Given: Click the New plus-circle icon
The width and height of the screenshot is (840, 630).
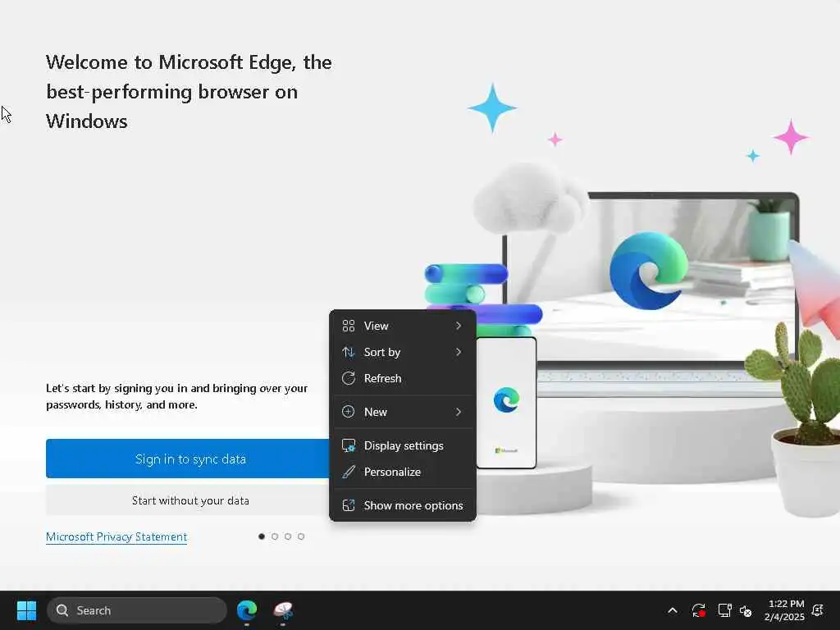Looking at the screenshot, I should (348, 412).
